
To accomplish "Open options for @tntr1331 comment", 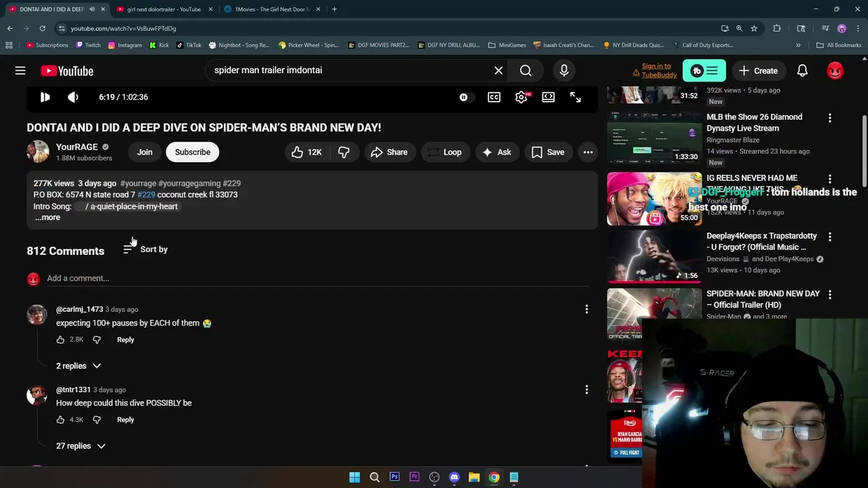I will coord(587,390).
